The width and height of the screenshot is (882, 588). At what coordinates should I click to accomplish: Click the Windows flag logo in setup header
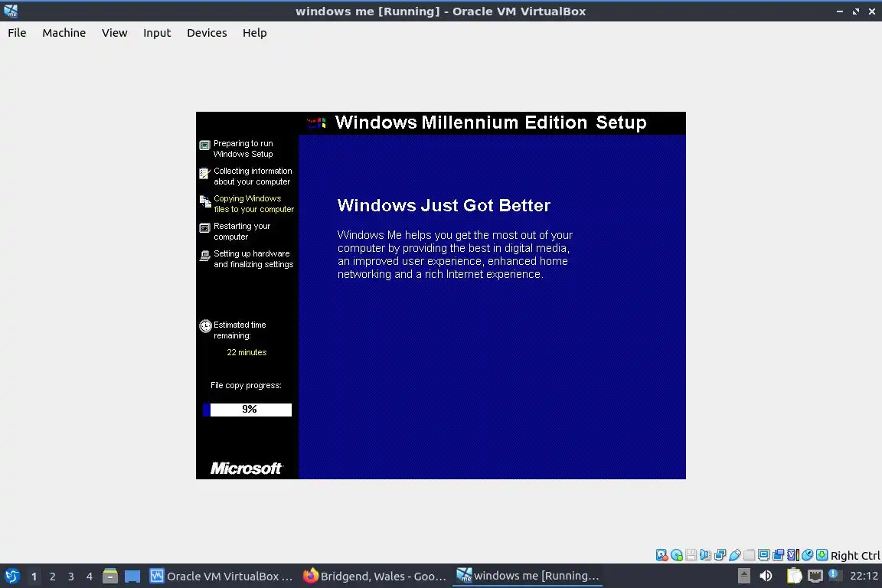(317, 122)
